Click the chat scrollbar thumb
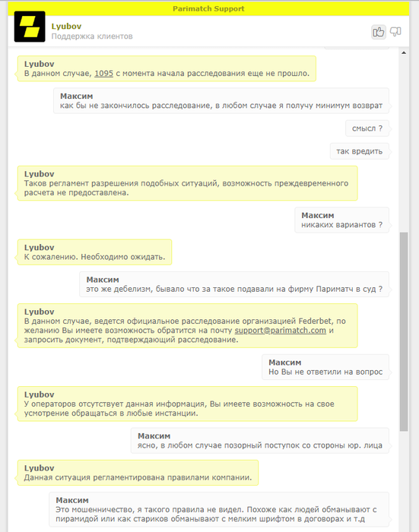This screenshot has width=419, height=532. coord(403,331)
